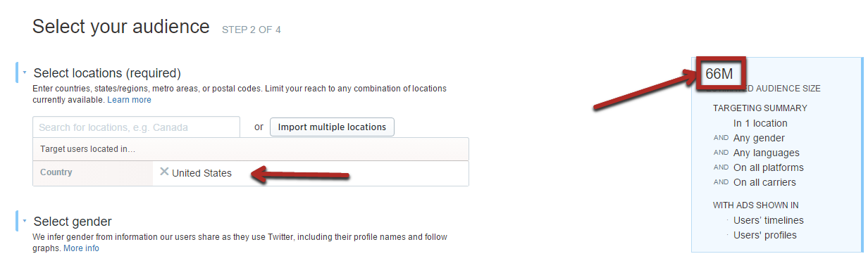
Task: Click the Country row label
Action: 56,172
